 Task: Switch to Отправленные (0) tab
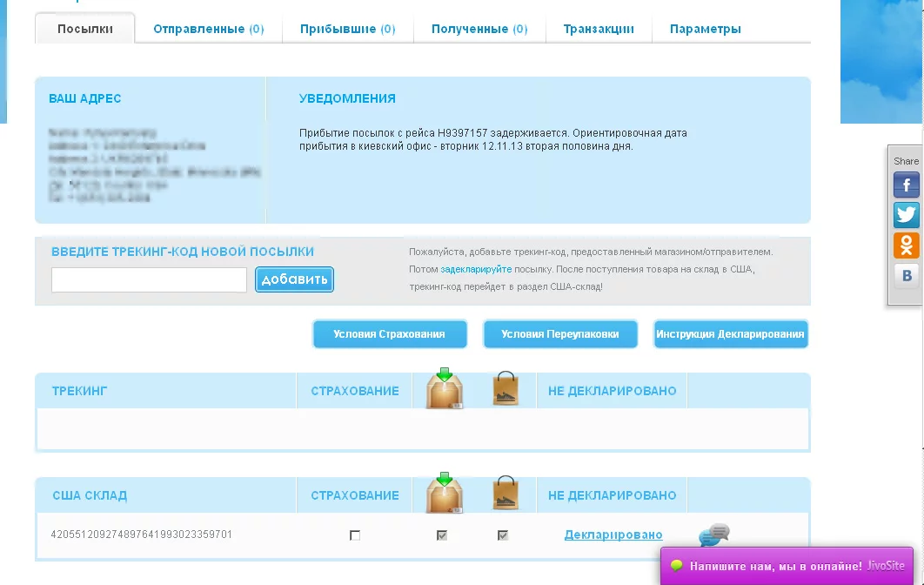pos(209,29)
